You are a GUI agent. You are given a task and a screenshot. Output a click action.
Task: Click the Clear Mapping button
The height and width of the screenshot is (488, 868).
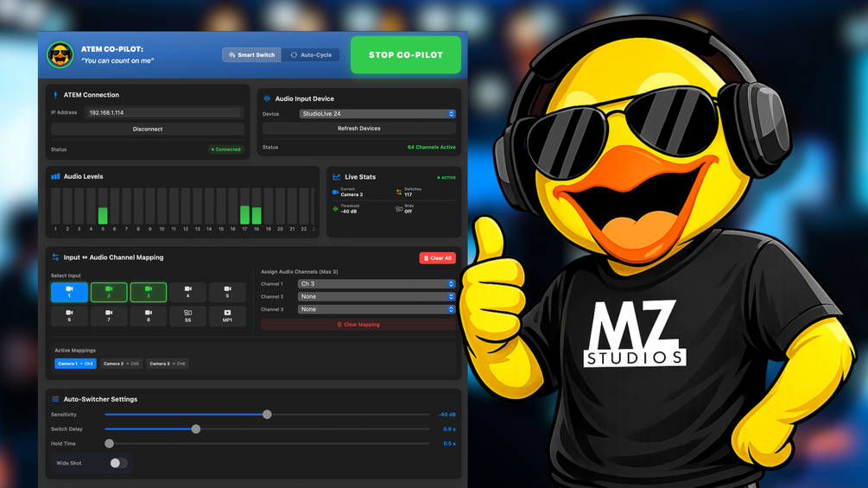point(358,325)
